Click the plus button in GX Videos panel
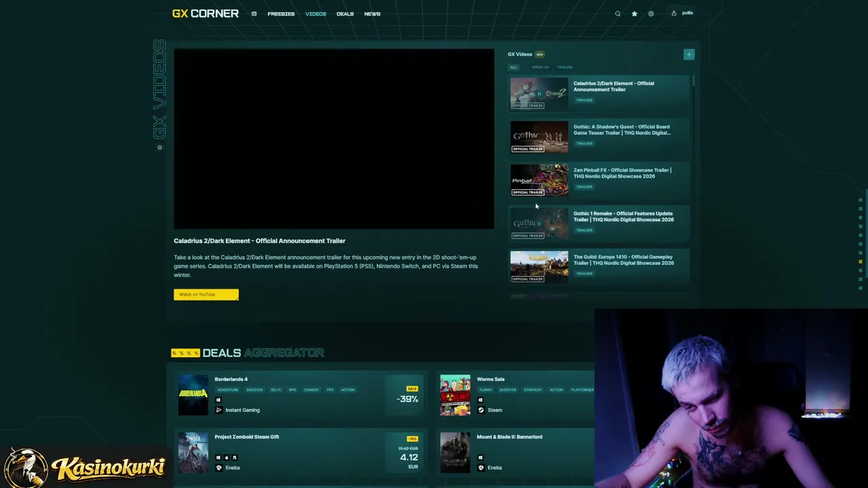Viewport: 868px width, 488px height. pos(689,54)
